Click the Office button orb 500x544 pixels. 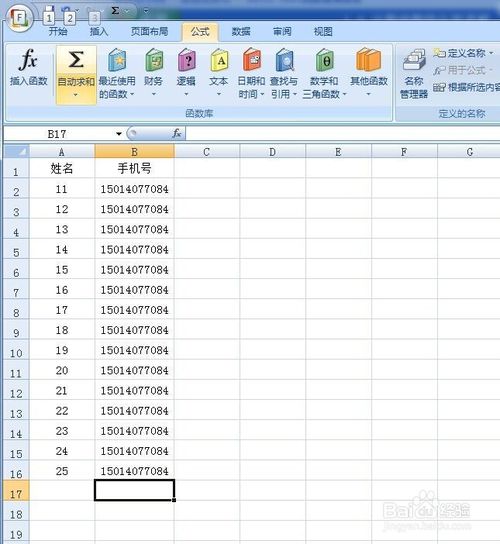point(19,18)
